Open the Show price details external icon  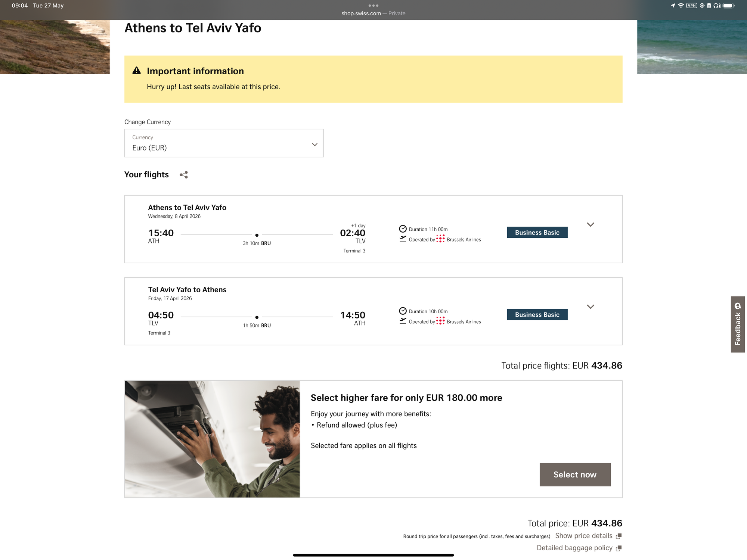[x=619, y=536]
